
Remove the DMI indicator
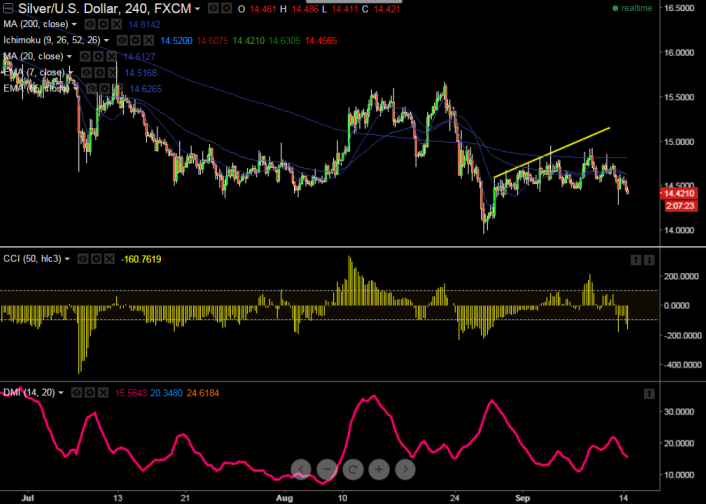[103, 393]
